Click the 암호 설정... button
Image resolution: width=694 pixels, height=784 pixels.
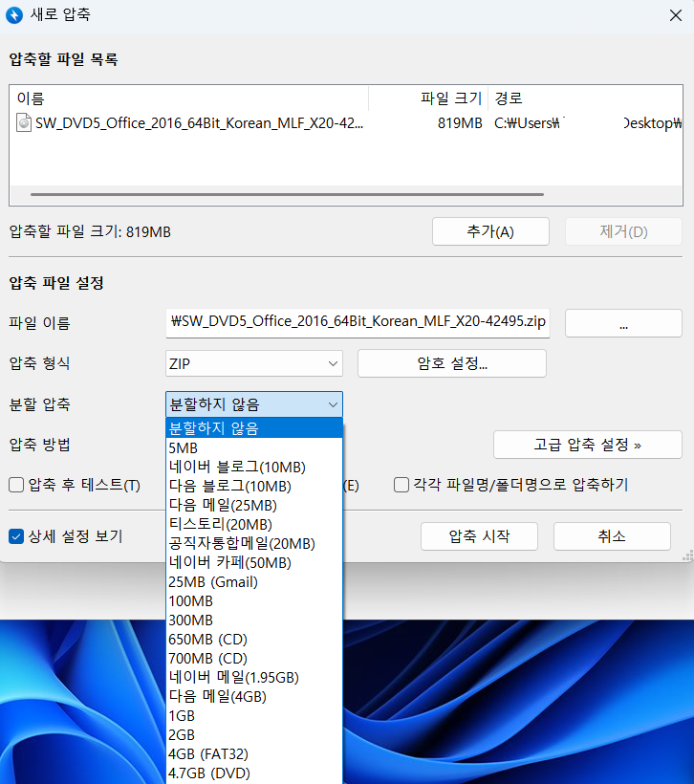click(452, 363)
